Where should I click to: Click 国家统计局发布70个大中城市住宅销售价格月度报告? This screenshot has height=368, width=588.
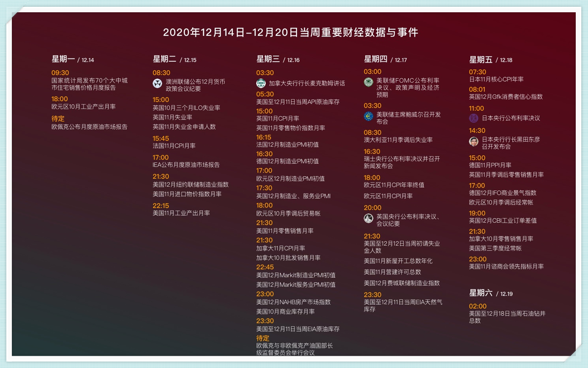(x=89, y=84)
